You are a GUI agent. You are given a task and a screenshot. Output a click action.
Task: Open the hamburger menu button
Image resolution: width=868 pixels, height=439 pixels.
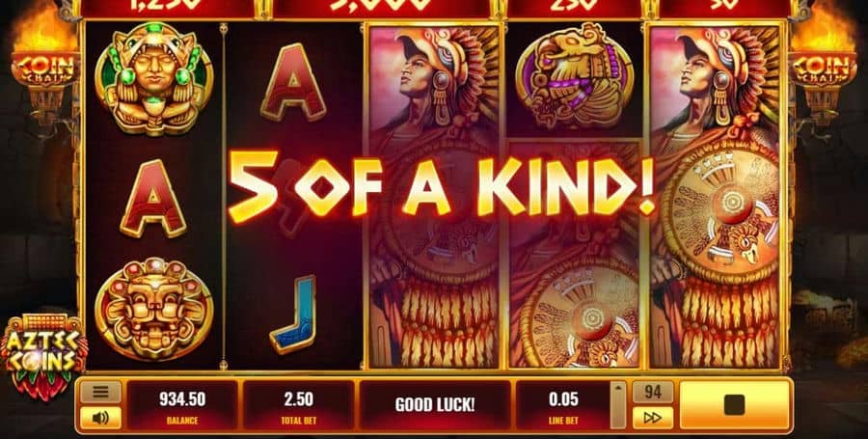pos(100,392)
